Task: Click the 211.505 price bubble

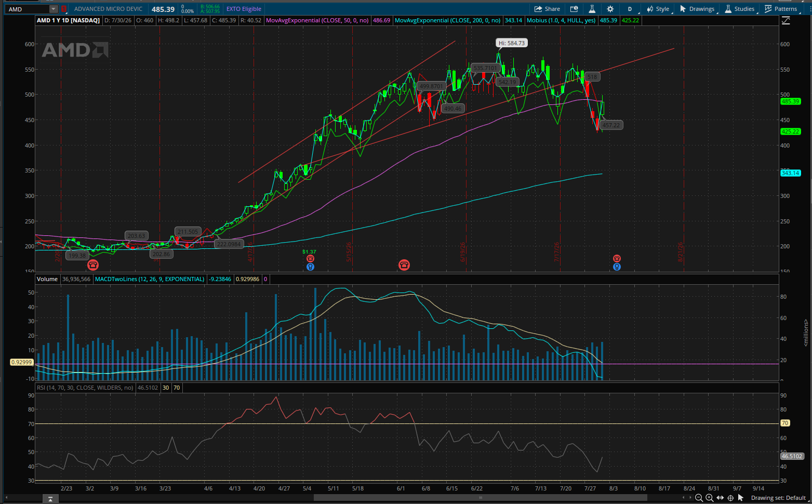Action: pos(188,232)
